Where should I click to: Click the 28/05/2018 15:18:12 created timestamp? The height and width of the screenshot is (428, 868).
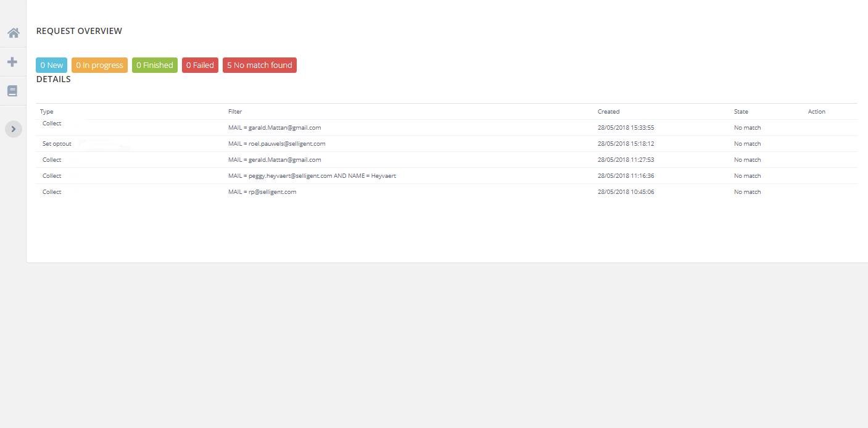[x=626, y=144]
